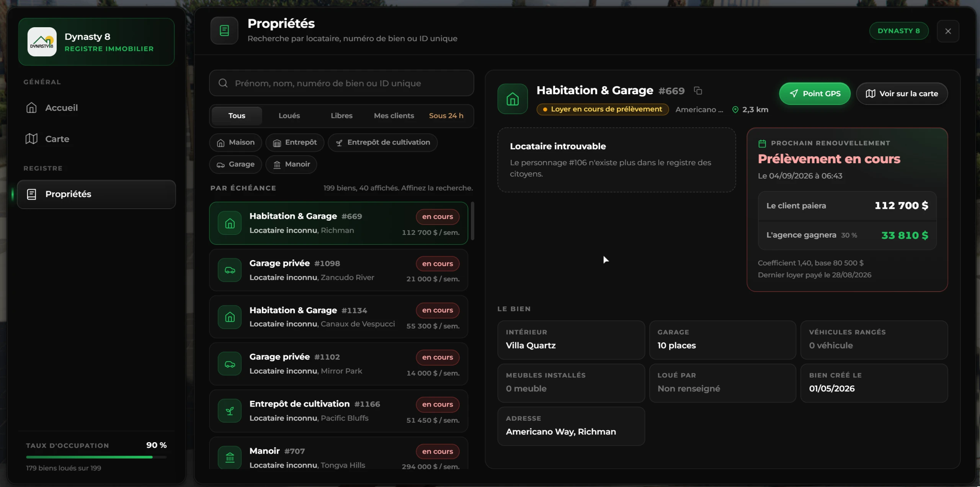Click the Loyer en cours de prélèvement badge
The height and width of the screenshot is (487, 980).
(603, 110)
